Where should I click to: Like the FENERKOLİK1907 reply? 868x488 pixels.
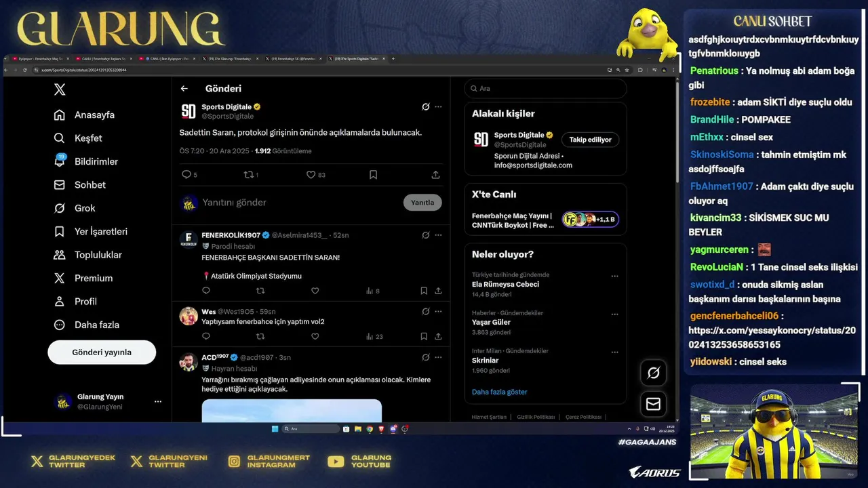(315, 291)
